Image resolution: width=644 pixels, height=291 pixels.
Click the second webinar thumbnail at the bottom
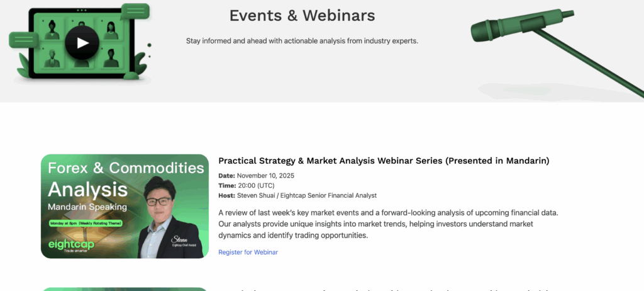[x=125, y=288]
